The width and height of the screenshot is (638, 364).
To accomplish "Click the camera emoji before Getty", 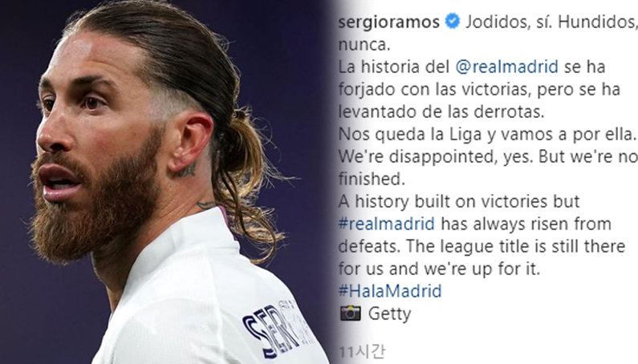I will (x=351, y=313).
